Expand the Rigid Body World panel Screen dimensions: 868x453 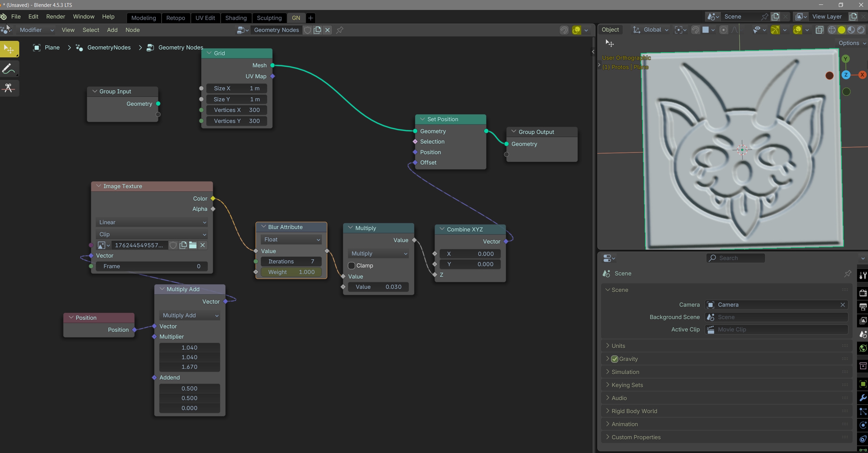coord(634,411)
